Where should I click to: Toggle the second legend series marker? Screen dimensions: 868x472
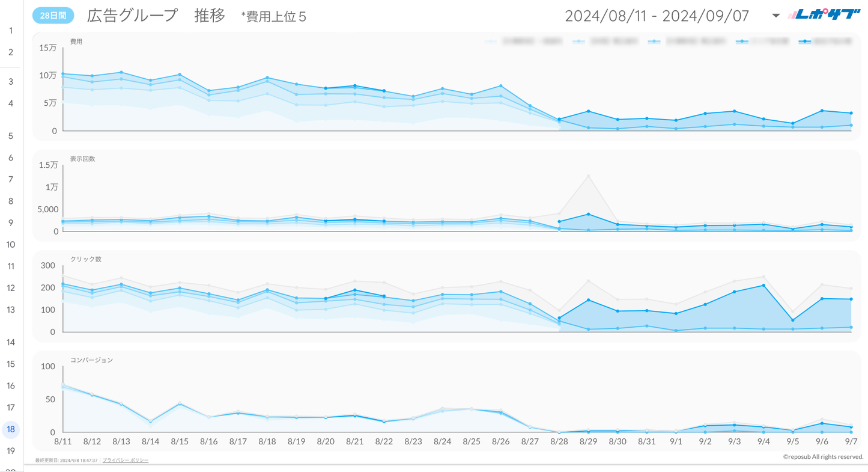tap(578, 41)
